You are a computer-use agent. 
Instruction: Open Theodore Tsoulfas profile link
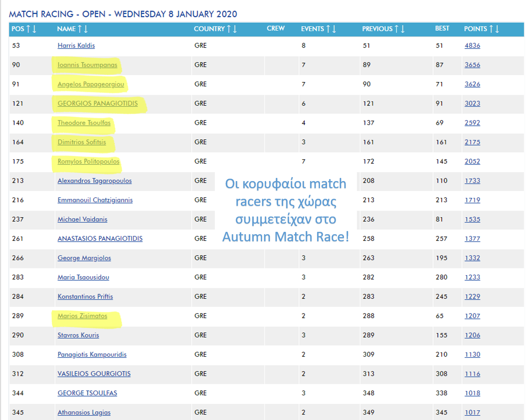84,123
